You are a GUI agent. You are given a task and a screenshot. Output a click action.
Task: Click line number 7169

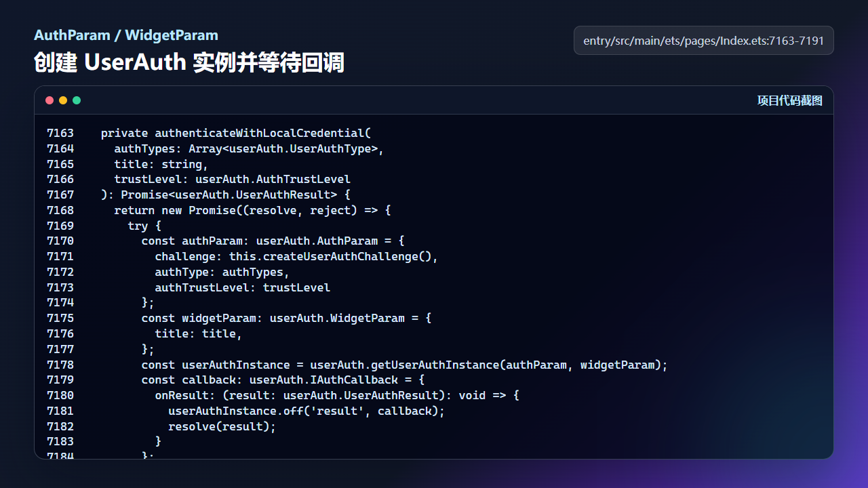click(x=60, y=226)
